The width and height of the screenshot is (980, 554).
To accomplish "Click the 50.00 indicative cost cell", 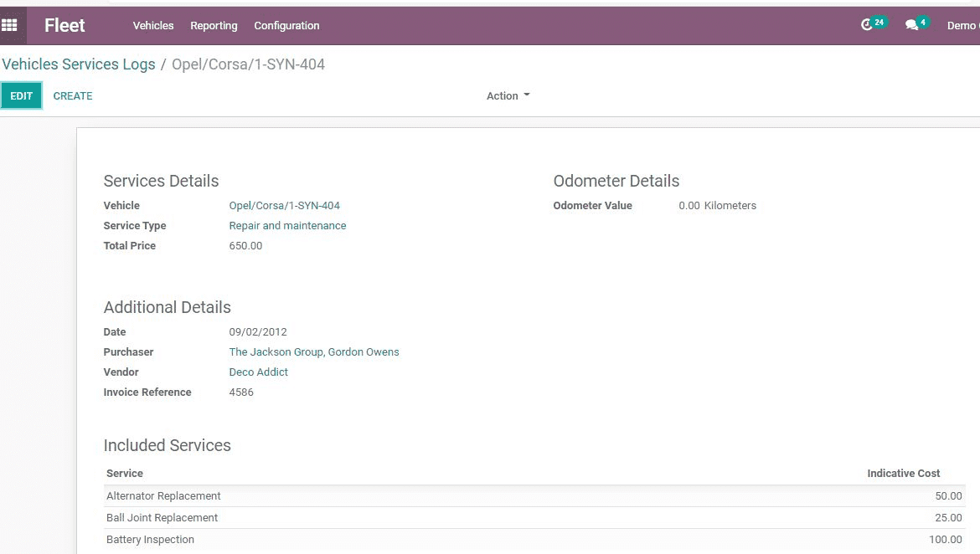I will point(948,496).
